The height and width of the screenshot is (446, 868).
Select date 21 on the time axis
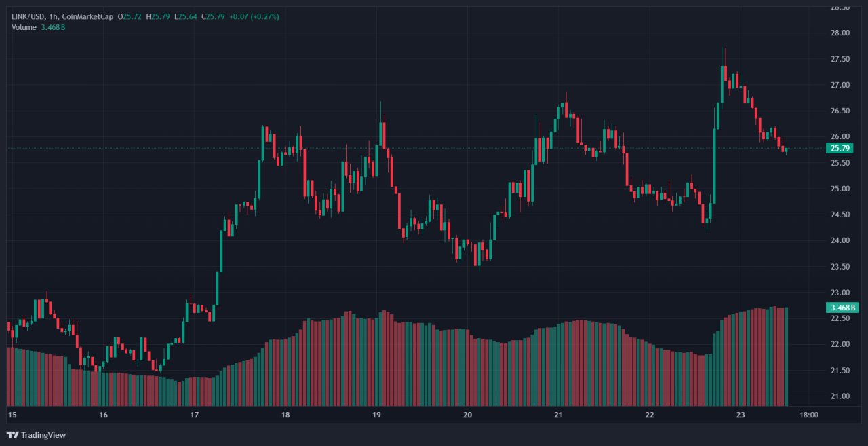point(559,415)
